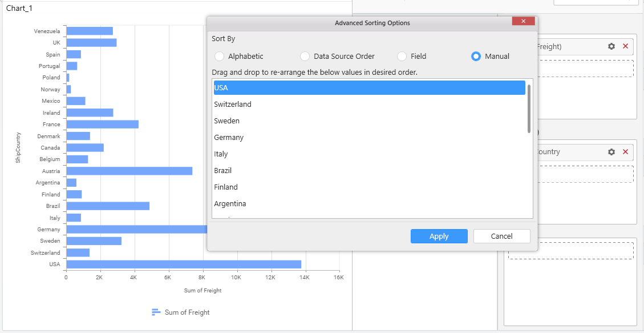Image resolution: width=644 pixels, height=333 pixels.
Task: Choose Data Source Order radio button
Action: tap(305, 57)
